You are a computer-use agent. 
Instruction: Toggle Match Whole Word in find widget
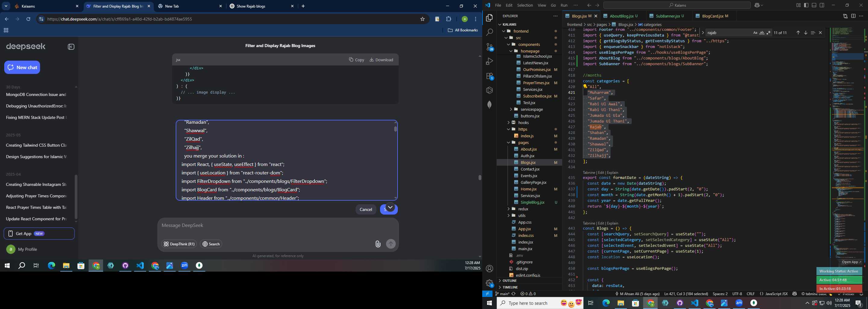point(762,33)
